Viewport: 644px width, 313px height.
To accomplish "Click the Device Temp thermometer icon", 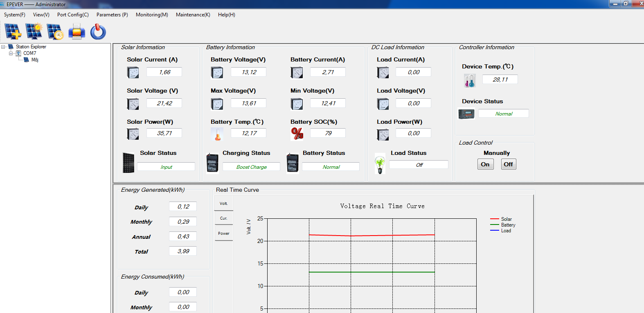I will [470, 80].
